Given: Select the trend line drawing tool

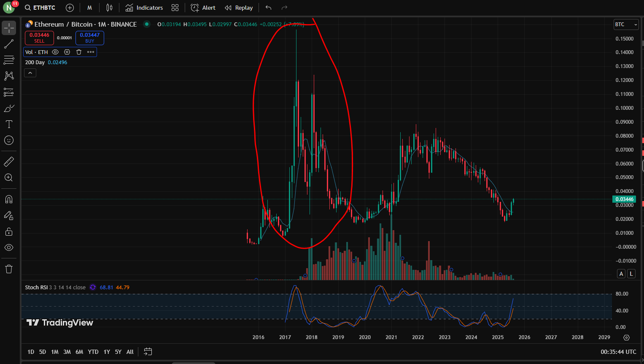Looking at the screenshot, I should [x=9, y=44].
